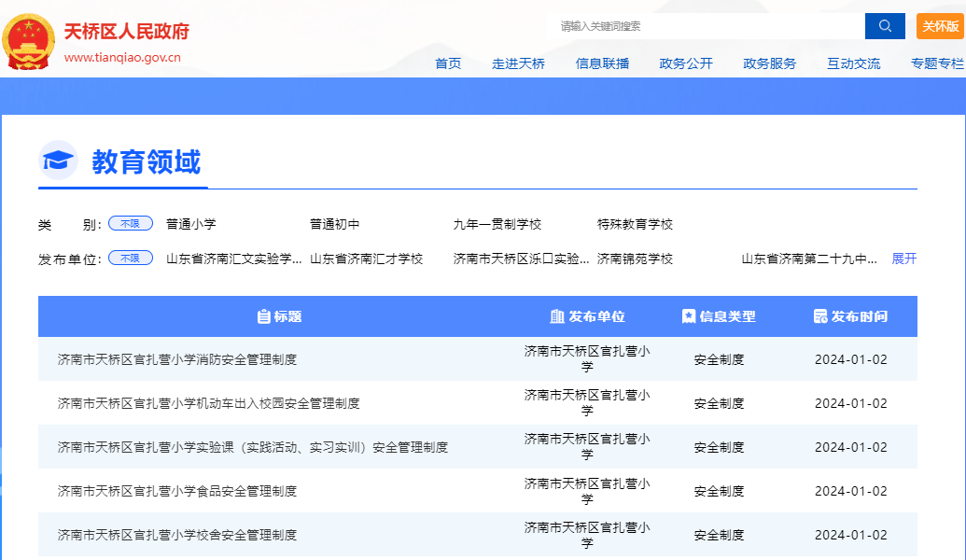The height and width of the screenshot is (560, 966).
Task: Filter by 济南市天桥区泺口实验... publisher
Action: click(521, 259)
